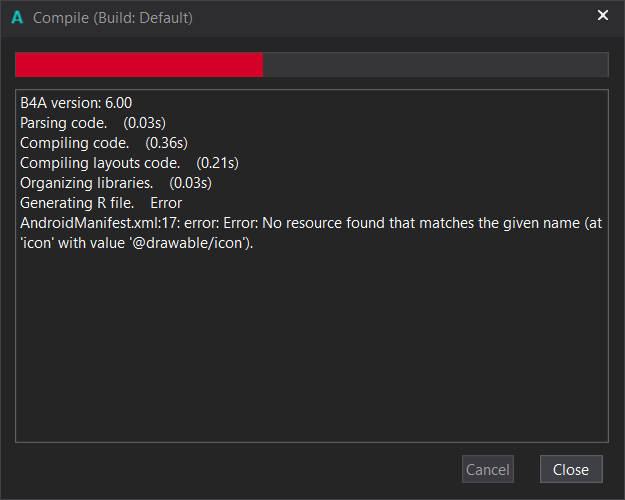Click the greyed-out Cancel button
Image resolution: width=625 pixels, height=500 pixels.
pyautogui.click(x=488, y=470)
